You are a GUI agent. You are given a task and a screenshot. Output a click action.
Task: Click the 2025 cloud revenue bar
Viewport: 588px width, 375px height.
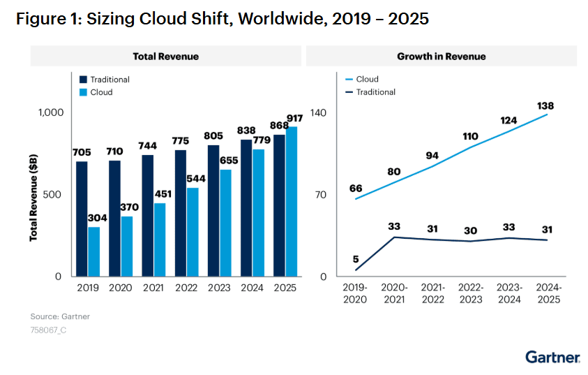[x=292, y=202]
